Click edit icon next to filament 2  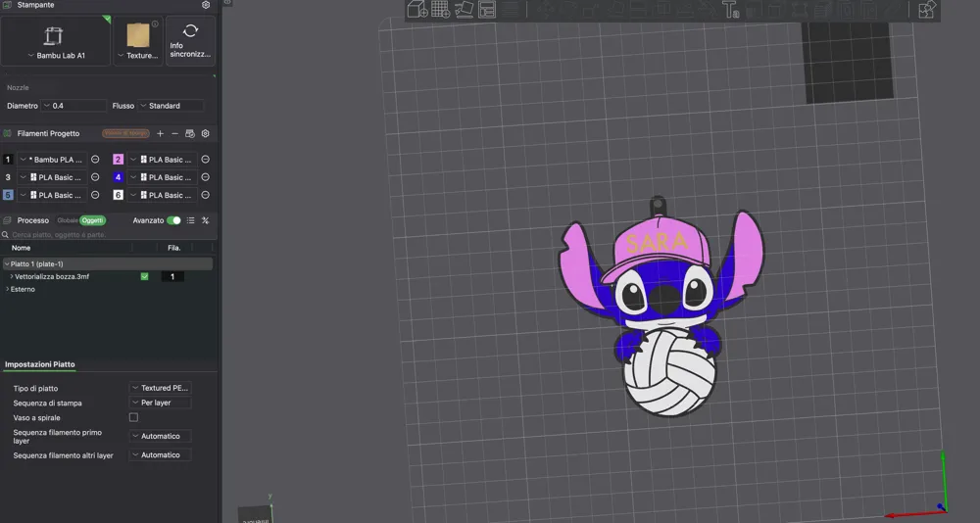205,160
